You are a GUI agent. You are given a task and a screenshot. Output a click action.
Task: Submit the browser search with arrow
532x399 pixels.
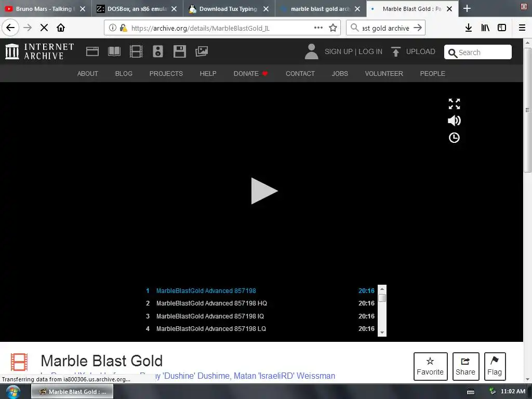(x=418, y=28)
